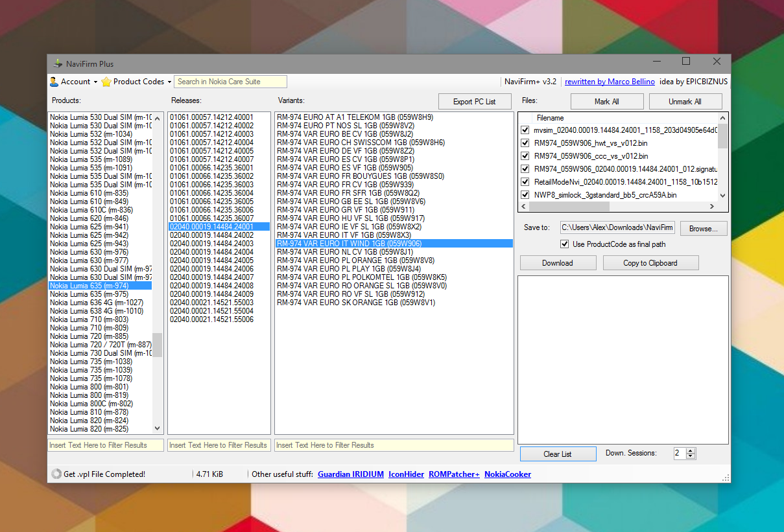Click the window resize grip icon
The width and height of the screenshot is (784, 532).
point(726,478)
